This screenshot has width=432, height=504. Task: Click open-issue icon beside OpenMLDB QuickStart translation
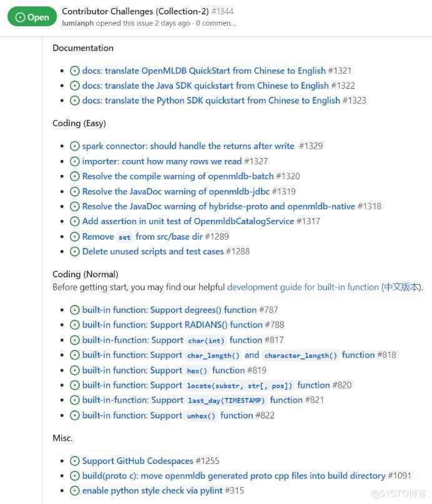tap(74, 71)
